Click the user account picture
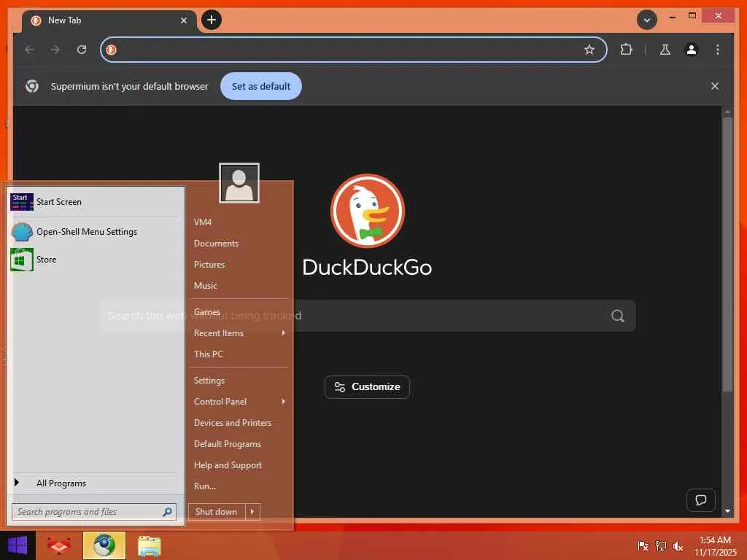Viewport: 747px width, 560px height. click(x=239, y=183)
